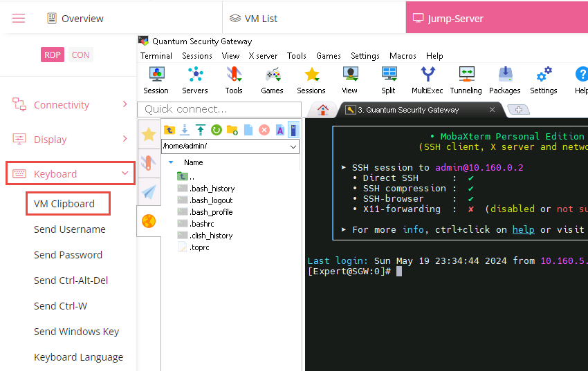Open the Tools sidebar knife icon
This screenshot has width=588, height=371.
pyautogui.click(x=149, y=163)
